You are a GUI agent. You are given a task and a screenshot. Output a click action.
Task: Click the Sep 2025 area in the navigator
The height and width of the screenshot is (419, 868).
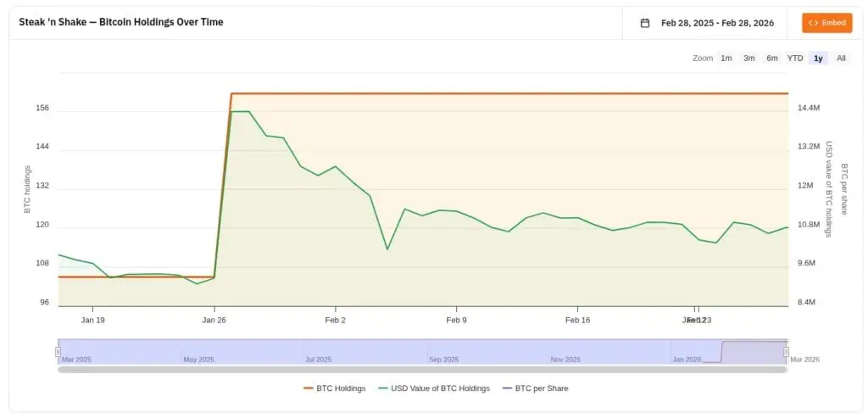click(x=443, y=351)
